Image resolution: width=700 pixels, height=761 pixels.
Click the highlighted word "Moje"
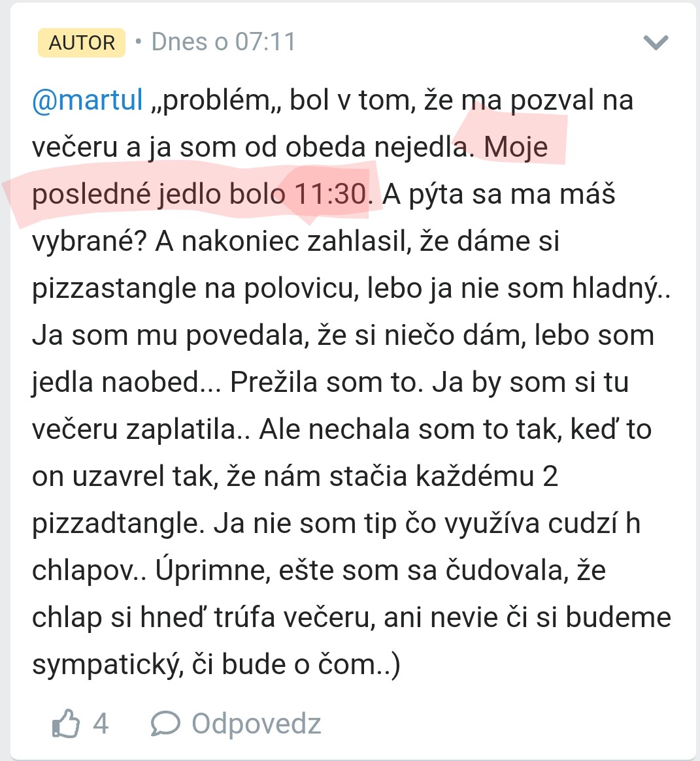click(516, 148)
